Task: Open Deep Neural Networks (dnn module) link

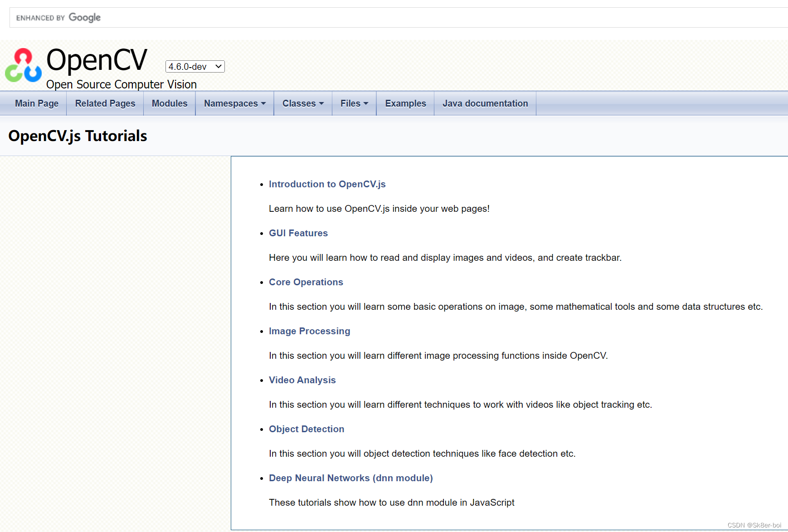Action: coord(351,478)
